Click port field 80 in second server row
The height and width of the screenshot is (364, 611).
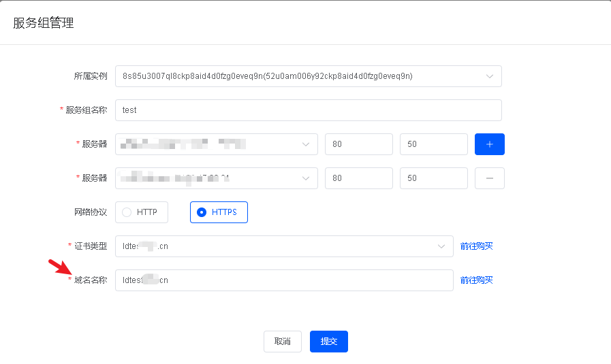click(x=358, y=178)
